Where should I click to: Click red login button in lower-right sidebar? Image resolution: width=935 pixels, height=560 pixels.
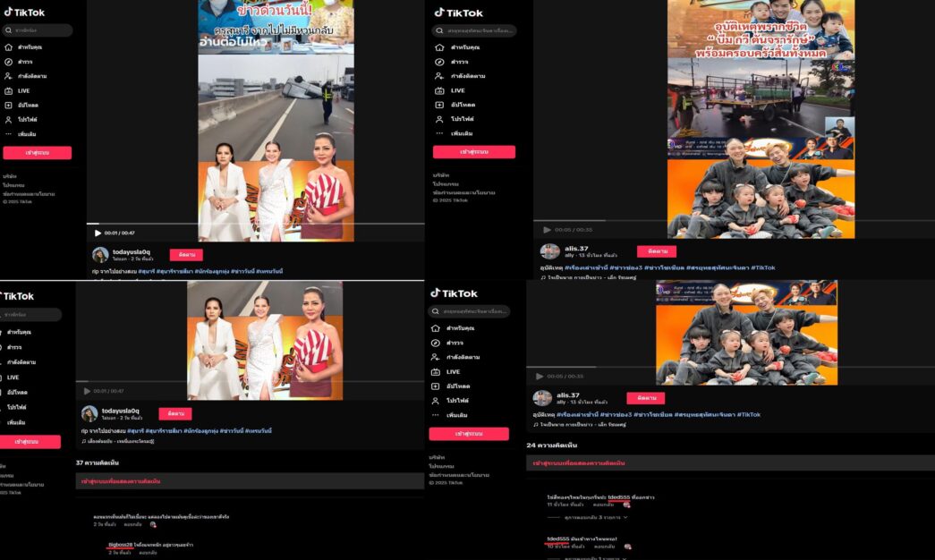pos(469,434)
